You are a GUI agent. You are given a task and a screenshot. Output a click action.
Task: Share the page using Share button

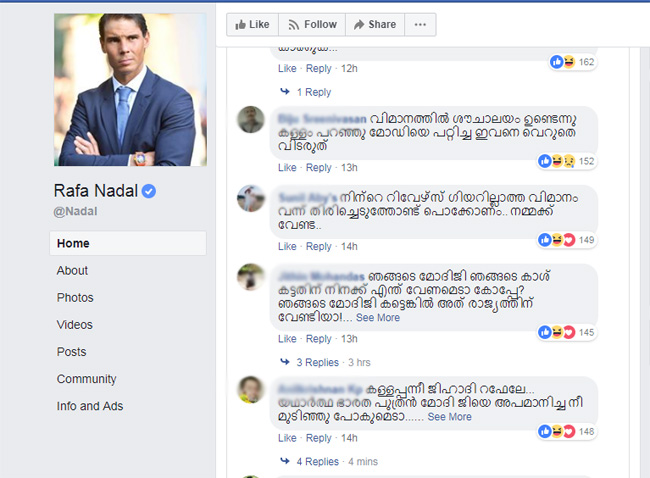375,25
